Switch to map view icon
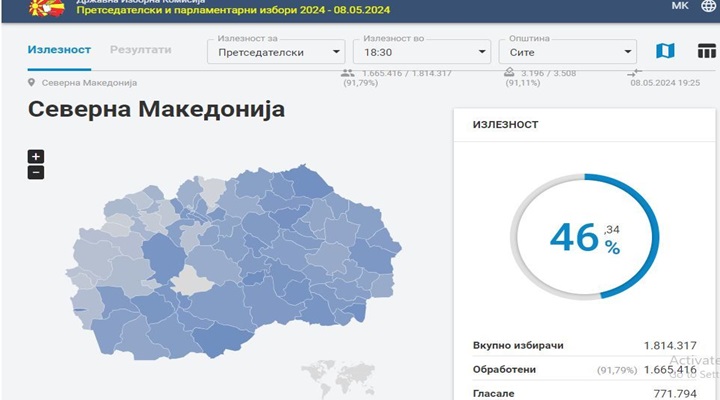The width and height of the screenshot is (720, 400). pos(665,51)
